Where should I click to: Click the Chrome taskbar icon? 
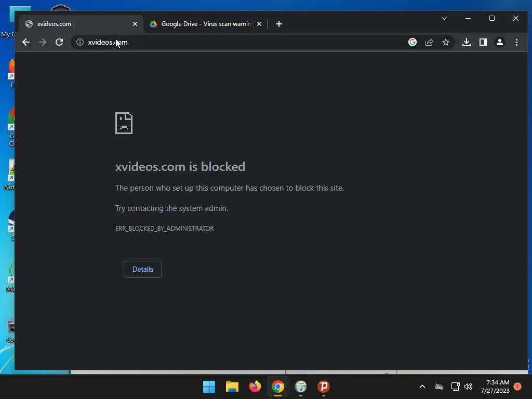(278, 387)
